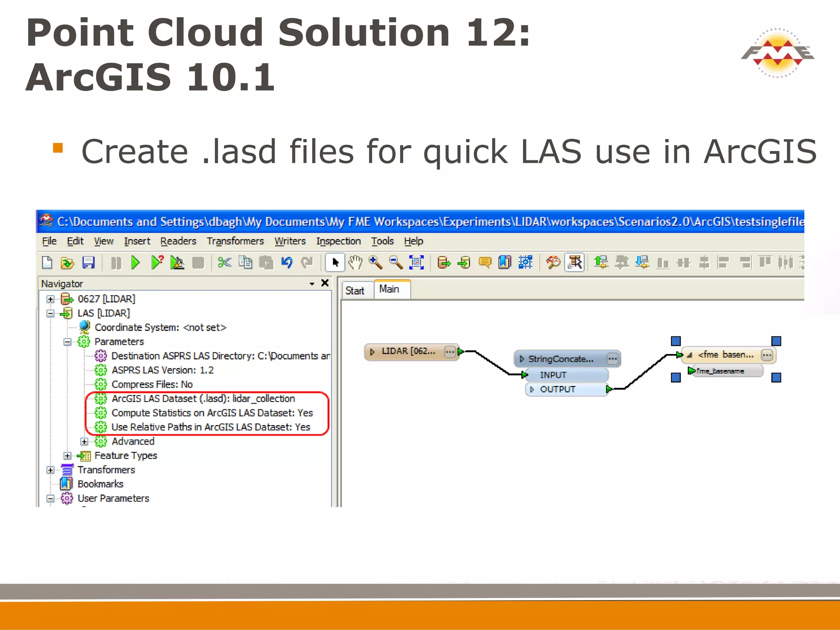Open the File menu
840x630 pixels.
coord(49,241)
